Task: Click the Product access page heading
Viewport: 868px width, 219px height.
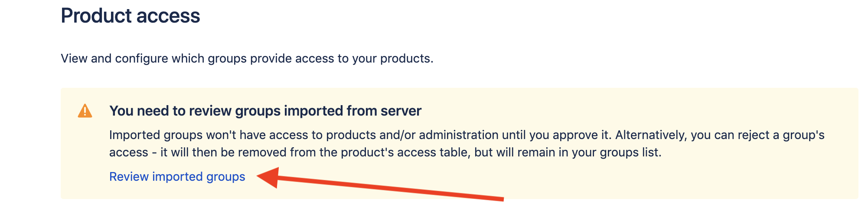Action: [x=130, y=16]
